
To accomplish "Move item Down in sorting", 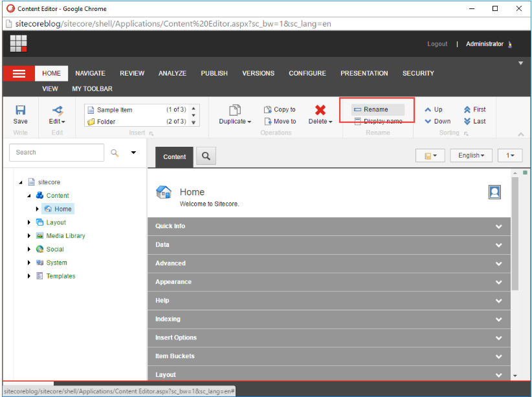I will pyautogui.click(x=438, y=121).
